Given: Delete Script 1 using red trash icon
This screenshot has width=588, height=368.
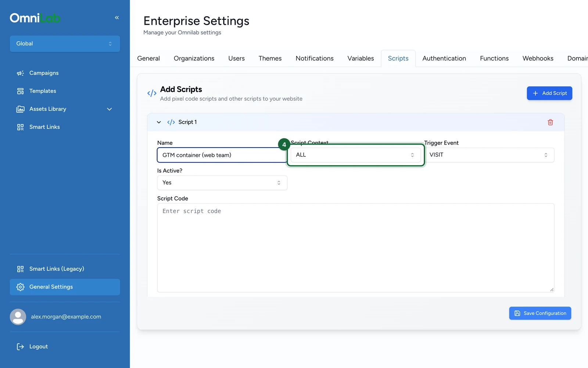Looking at the screenshot, I should (x=550, y=122).
